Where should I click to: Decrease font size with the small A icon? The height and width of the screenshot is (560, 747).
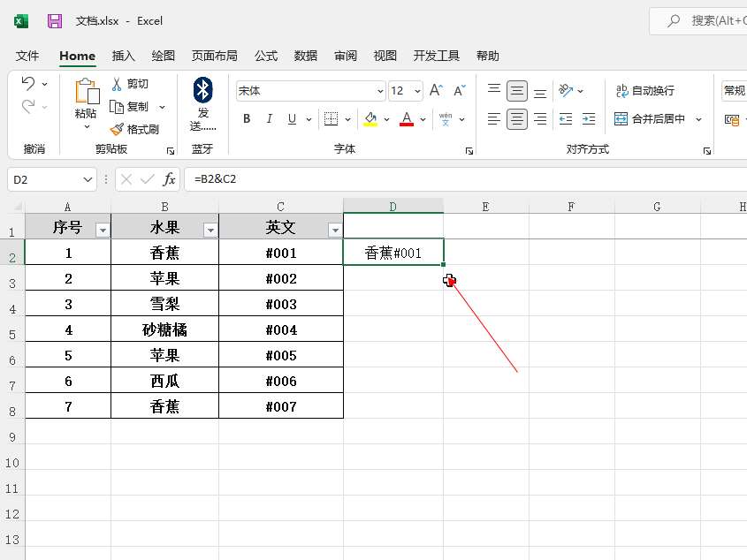(460, 90)
